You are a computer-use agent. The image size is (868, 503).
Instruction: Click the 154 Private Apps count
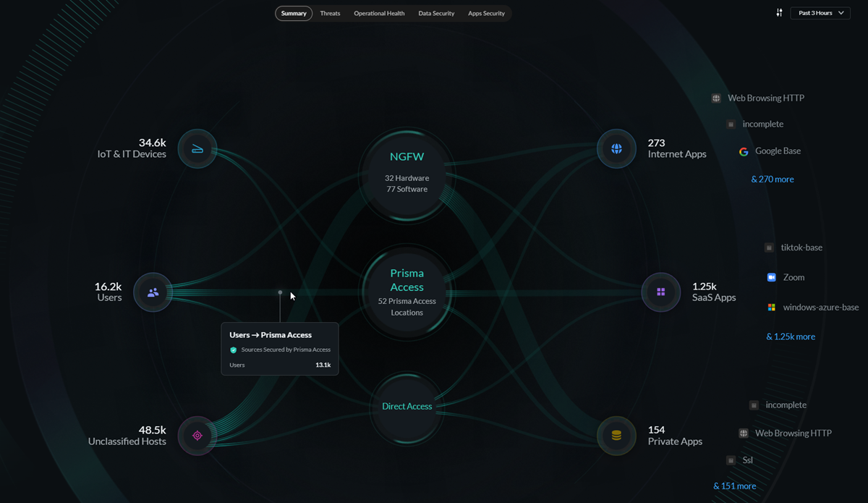click(656, 430)
